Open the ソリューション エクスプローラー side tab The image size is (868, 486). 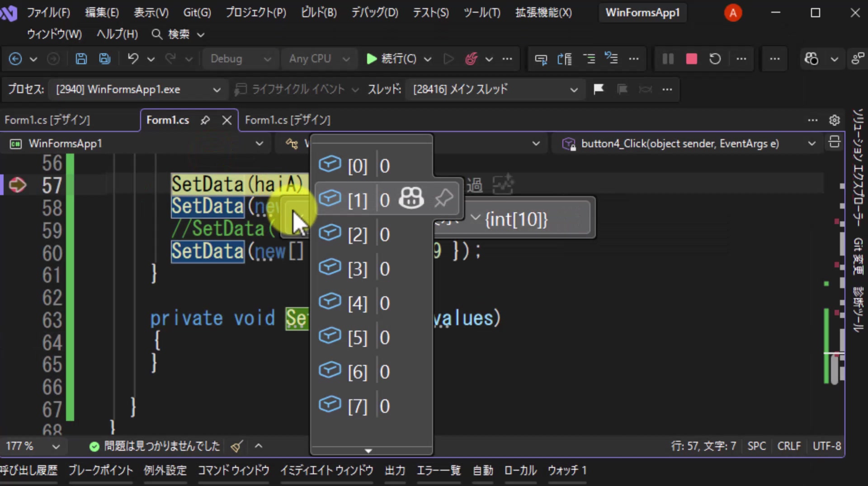pos(857,167)
